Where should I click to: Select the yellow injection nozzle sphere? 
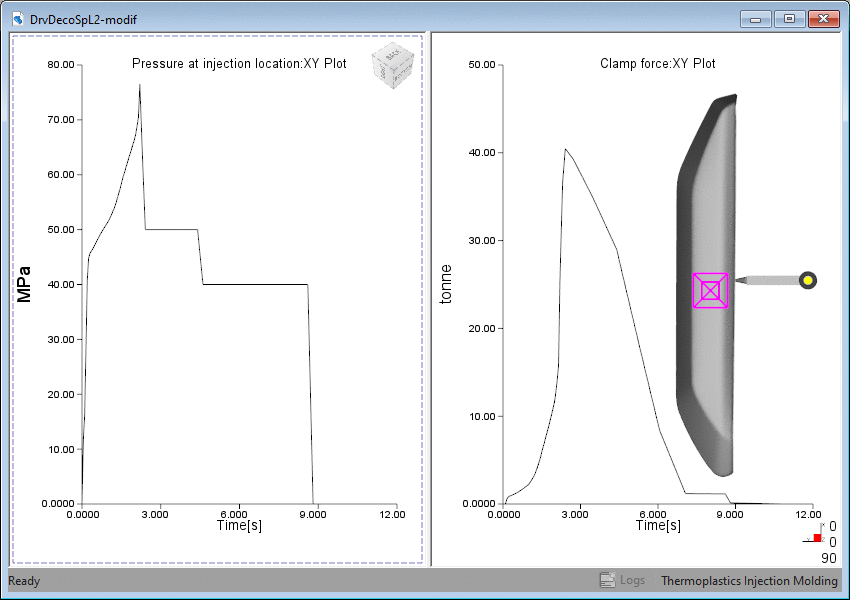click(x=806, y=280)
